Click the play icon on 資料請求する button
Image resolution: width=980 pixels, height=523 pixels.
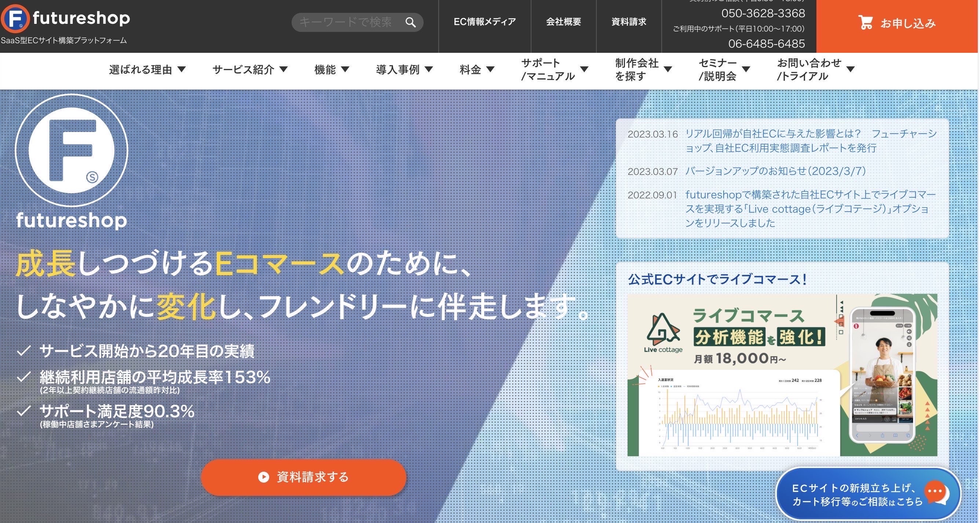tap(264, 477)
